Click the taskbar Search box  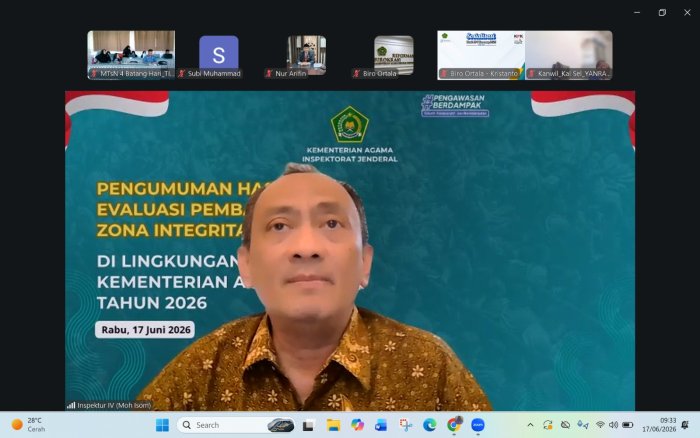pyautogui.click(x=236, y=425)
